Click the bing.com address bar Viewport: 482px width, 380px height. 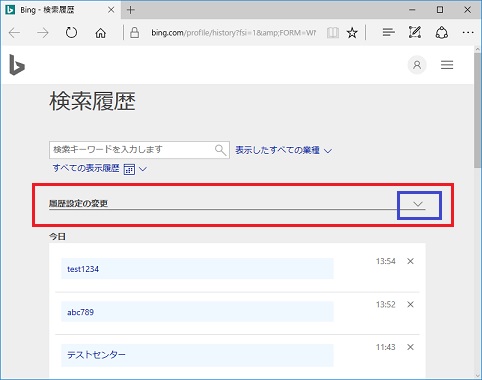233,33
